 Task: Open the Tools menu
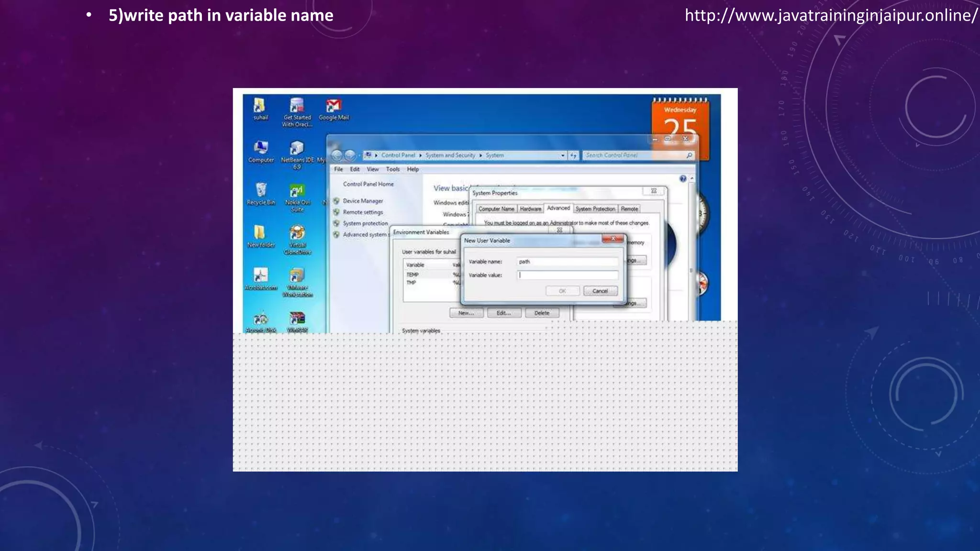pyautogui.click(x=392, y=169)
